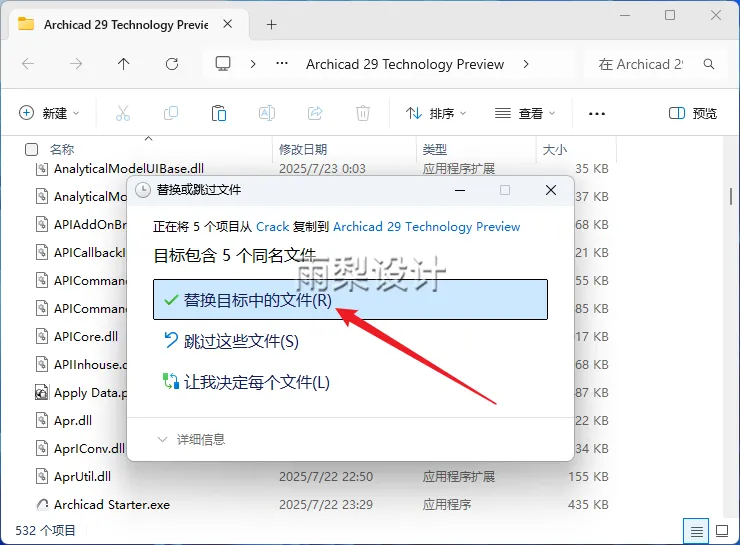The width and height of the screenshot is (740, 545).
Task: Click the Back navigation arrow
Action: 28,64
